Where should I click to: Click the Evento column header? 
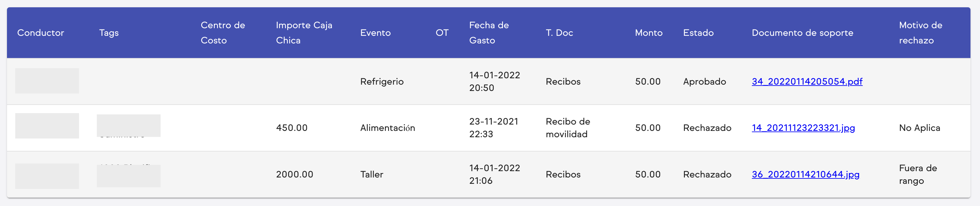coord(375,33)
